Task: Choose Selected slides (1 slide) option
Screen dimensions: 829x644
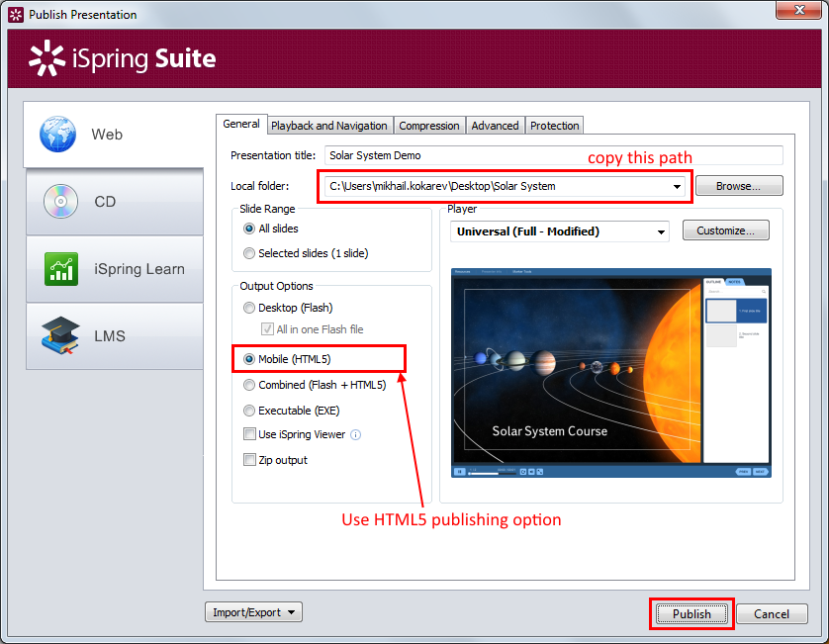Action: [249, 253]
